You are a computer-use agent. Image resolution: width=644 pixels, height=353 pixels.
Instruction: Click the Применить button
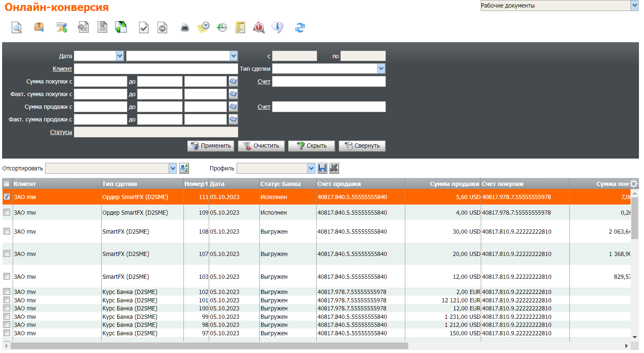(211, 146)
